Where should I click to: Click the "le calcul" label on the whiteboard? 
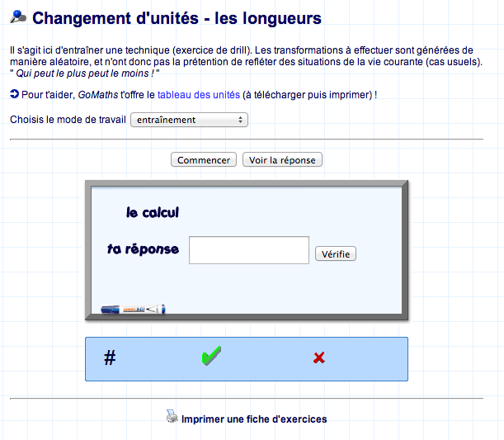pos(153,213)
